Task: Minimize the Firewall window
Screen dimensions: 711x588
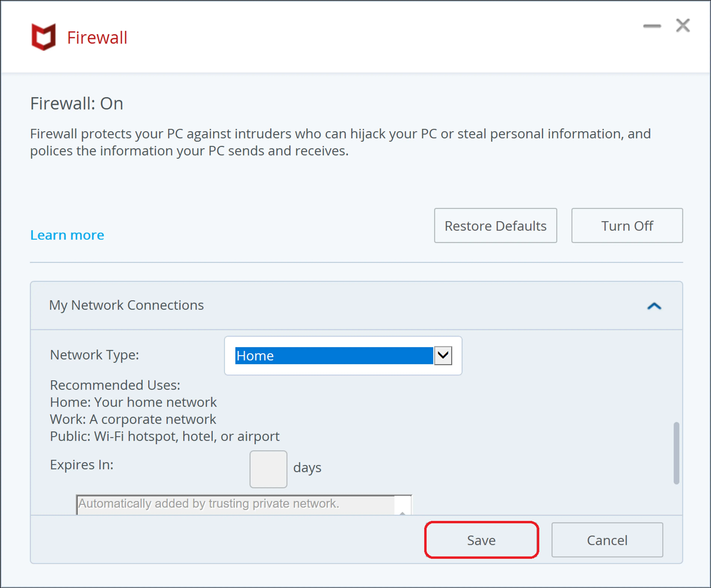Action: pyautogui.click(x=652, y=26)
